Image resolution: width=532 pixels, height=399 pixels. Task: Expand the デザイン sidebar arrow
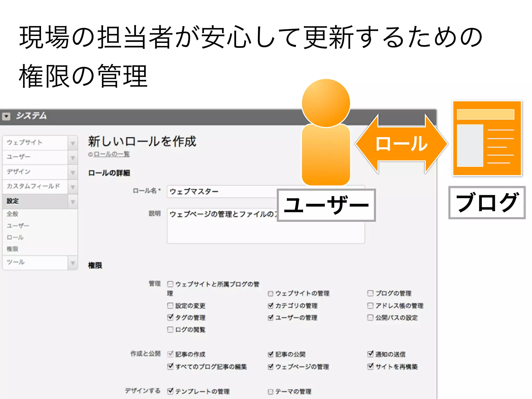point(73,172)
